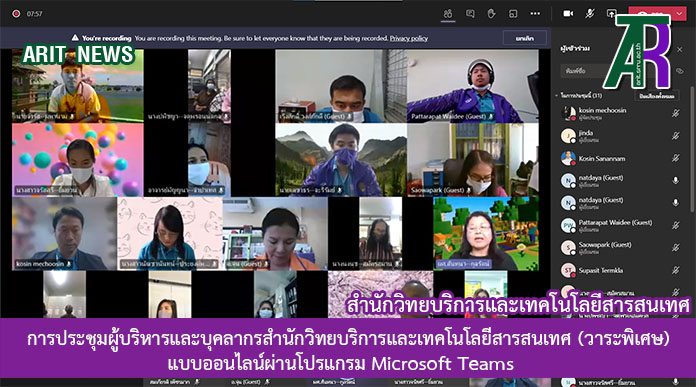Select kosin mechoosin video tile
The image size is (696, 387).
[x=64, y=234]
